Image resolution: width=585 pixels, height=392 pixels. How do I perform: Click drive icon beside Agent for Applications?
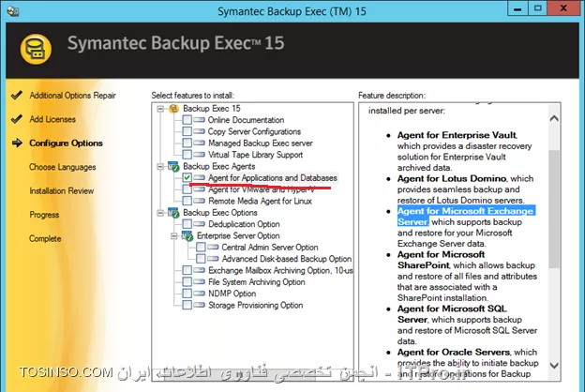click(200, 177)
